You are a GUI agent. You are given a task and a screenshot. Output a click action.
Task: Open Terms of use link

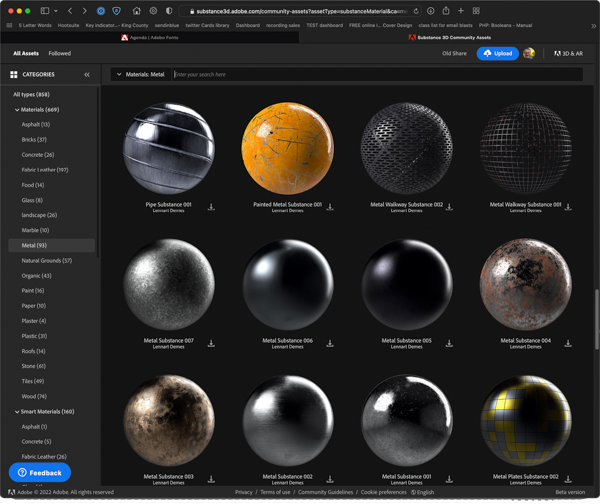pyautogui.click(x=275, y=492)
